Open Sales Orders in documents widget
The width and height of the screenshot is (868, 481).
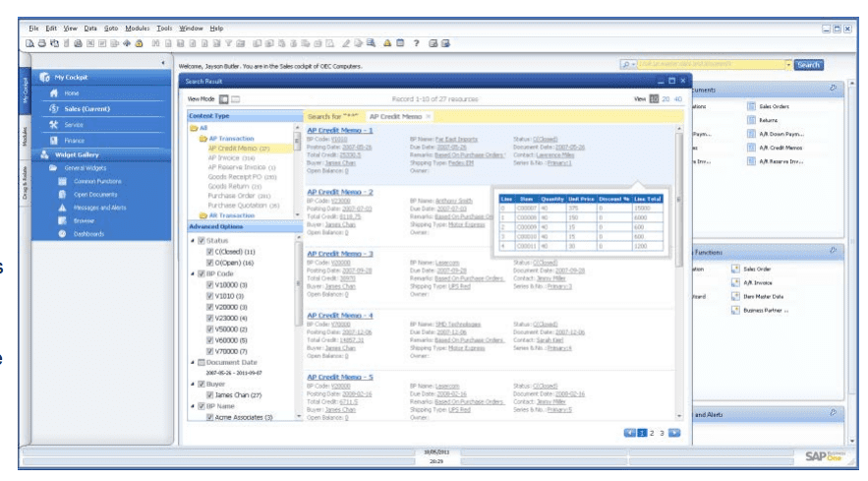pyautogui.click(x=774, y=106)
